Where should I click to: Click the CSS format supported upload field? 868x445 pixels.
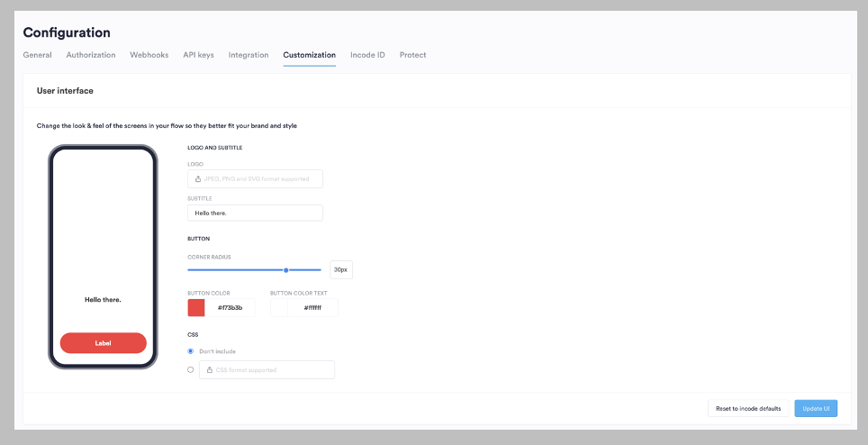267,369
